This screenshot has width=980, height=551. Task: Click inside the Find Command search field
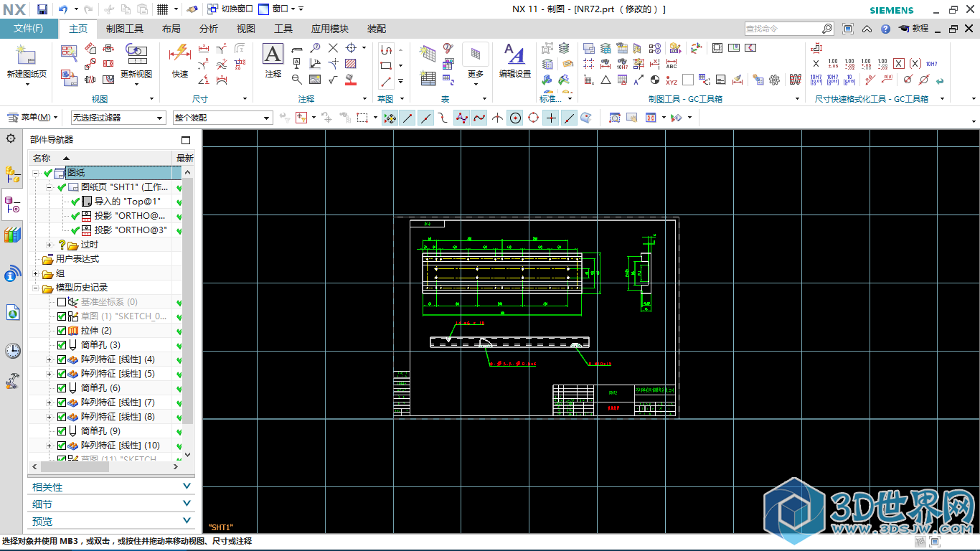click(782, 29)
